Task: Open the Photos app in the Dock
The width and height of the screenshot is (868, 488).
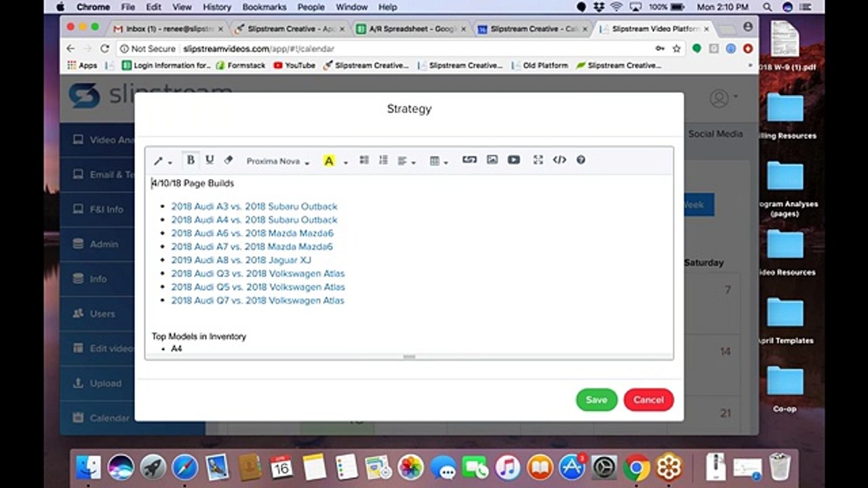Action: coord(410,467)
